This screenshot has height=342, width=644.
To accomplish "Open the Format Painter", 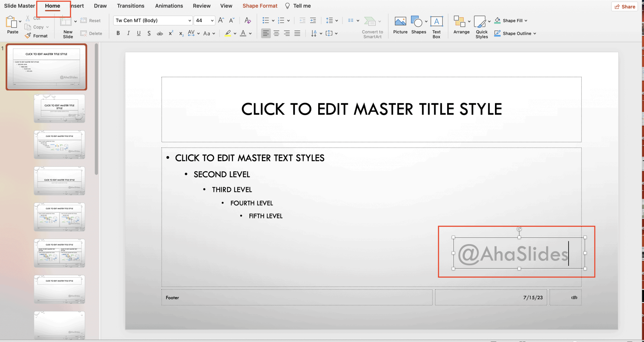I will (37, 35).
